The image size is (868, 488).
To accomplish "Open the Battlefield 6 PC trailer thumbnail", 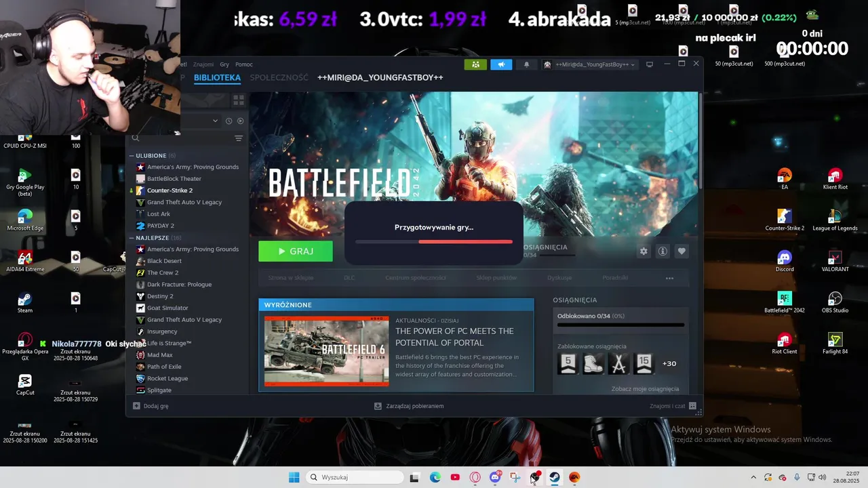I will [x=327, y=351].
